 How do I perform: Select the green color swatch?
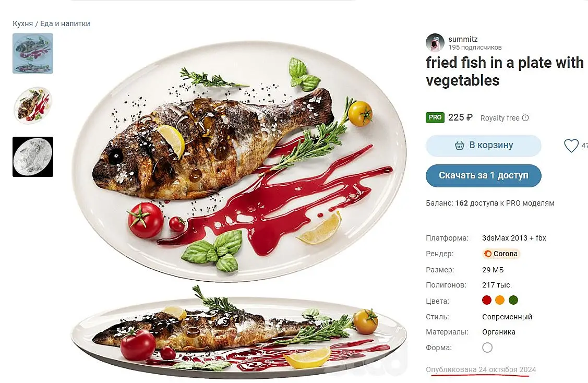pos(513,300)
